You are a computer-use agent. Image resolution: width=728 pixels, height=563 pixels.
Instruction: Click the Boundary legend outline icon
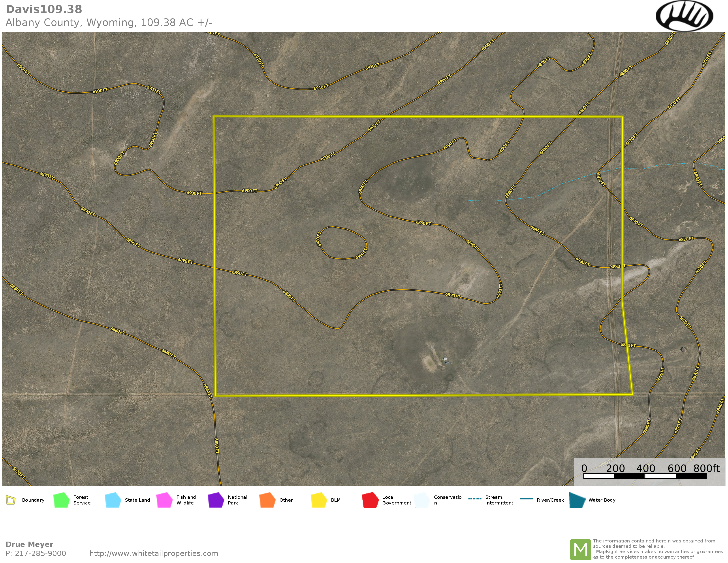pyautogui.click(x=11, y=500)
